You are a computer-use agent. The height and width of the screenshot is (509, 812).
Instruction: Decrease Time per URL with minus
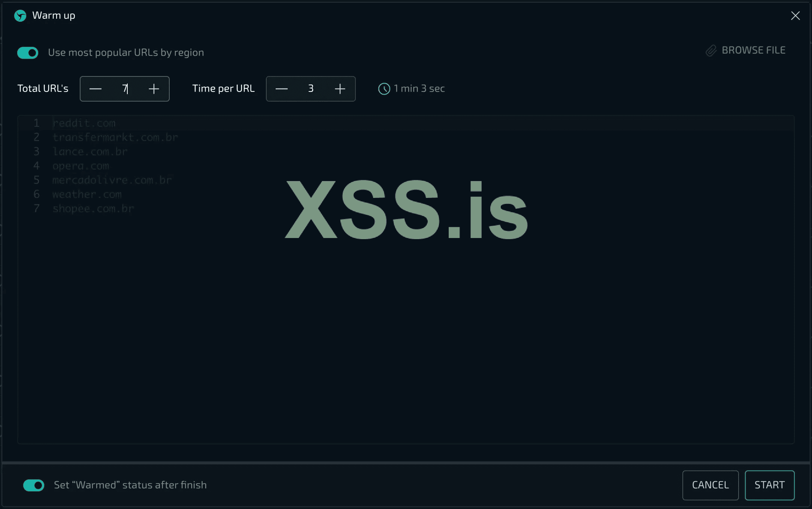281,89
